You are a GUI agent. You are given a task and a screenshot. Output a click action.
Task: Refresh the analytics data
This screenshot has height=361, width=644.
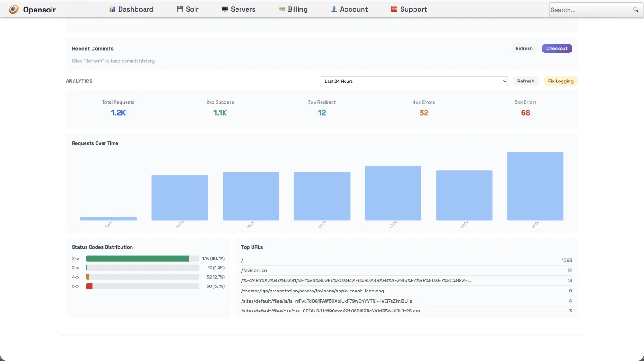(x=526, y=81)
